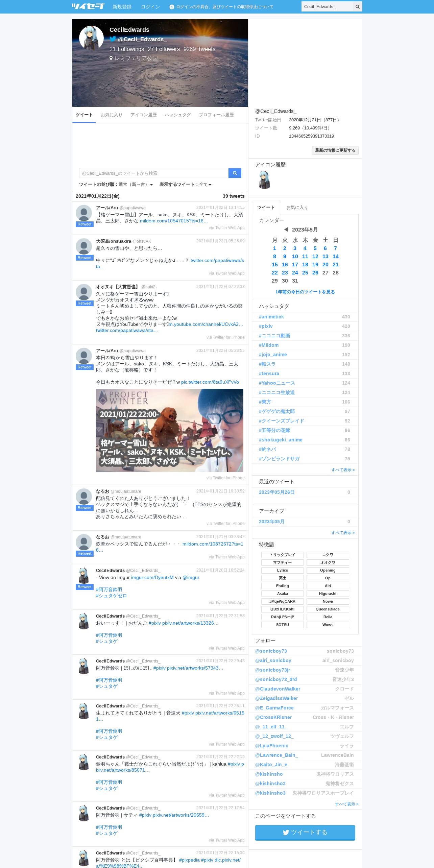Select day 26 in calendar
Screen dimensions: 434x868
point(315,272)
